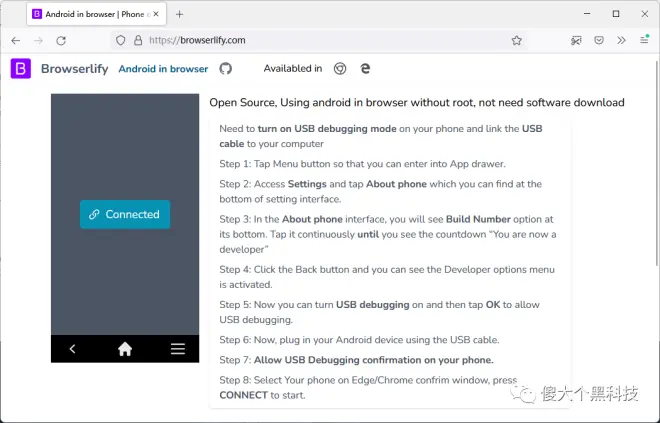Click the Browserlify brand name

[75, 69]
